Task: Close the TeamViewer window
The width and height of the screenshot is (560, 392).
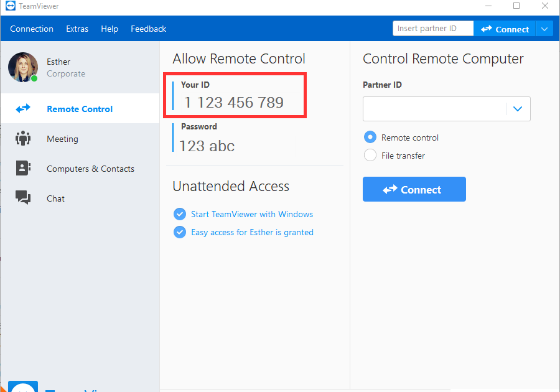Action: click(545, 6)
